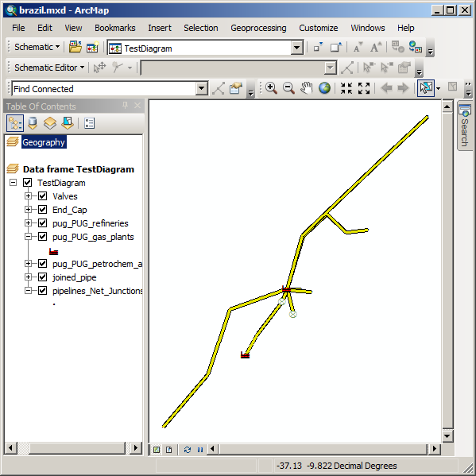Image resolution: width=476 pixels, height=476 pixels.
Task: Open the Search side tab
Action: pyautogui.click(x=464, y=125)
